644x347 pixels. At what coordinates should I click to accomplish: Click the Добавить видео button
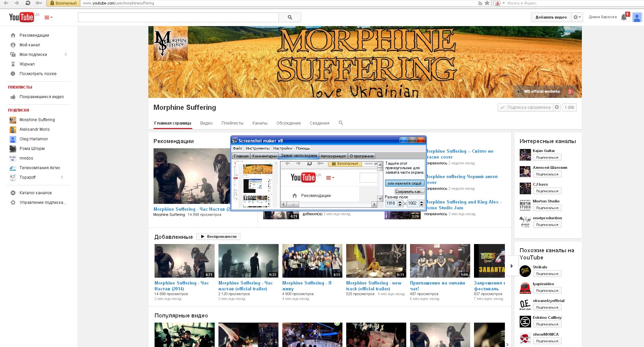coord(551,17)
